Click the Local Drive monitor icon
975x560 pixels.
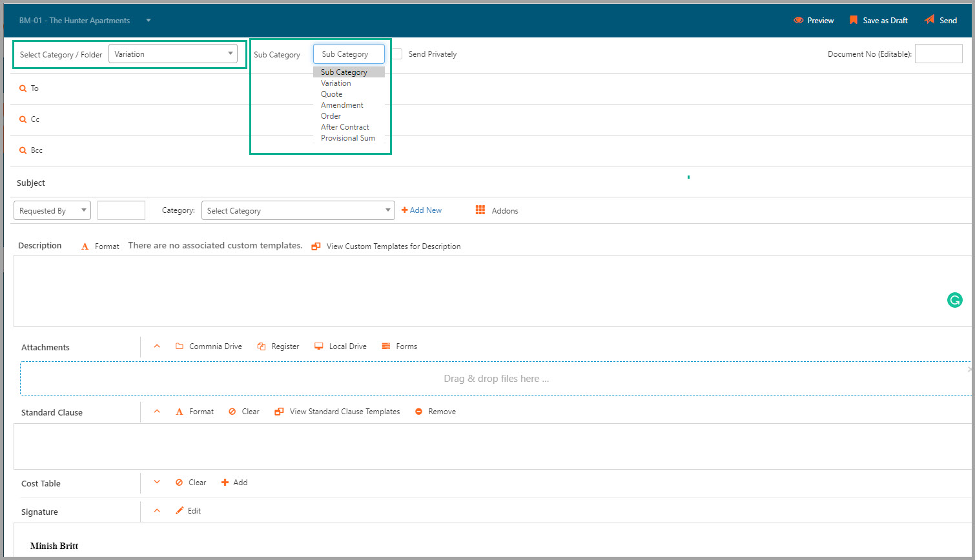tap(319, 346)
